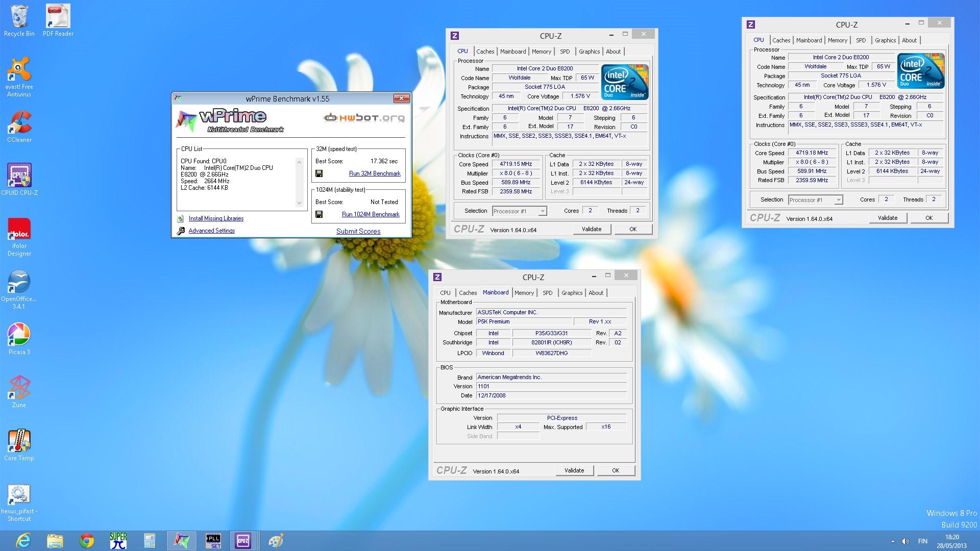The height and width of the screenshot is (551, 980).
Task: Click Run 32M Benchmark link
Action: (375, 173)
